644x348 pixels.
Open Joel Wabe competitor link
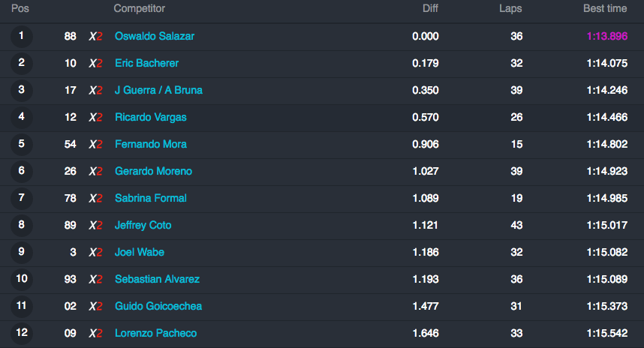[x=139, y=252]
